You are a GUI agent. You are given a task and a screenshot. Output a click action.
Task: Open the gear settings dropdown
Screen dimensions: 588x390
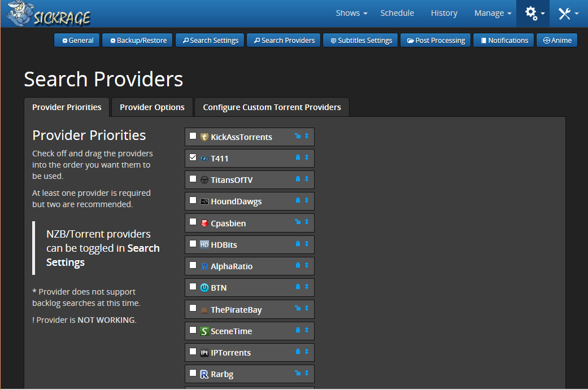click(x=534, y=14)
